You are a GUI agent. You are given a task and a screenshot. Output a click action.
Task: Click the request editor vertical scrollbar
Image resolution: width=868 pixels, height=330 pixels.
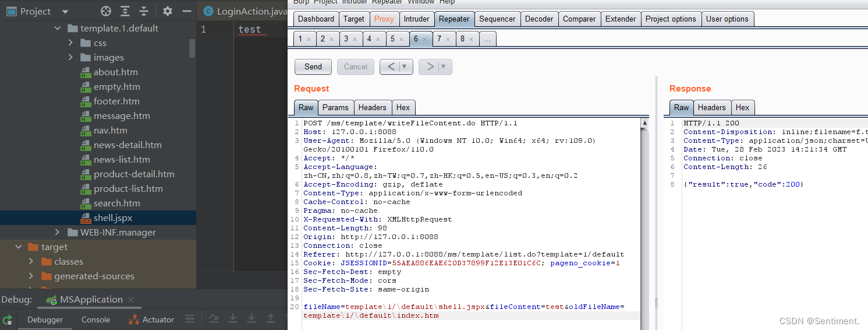point(644,224)
